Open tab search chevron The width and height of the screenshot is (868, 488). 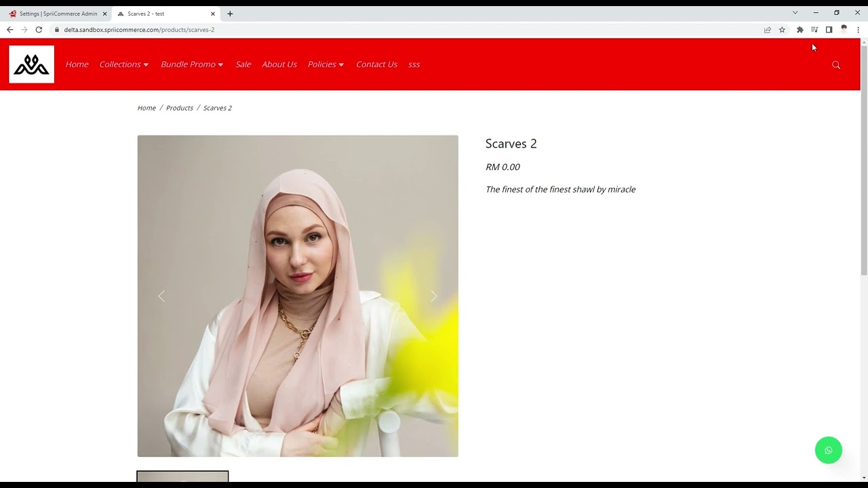tap(795, 13)
